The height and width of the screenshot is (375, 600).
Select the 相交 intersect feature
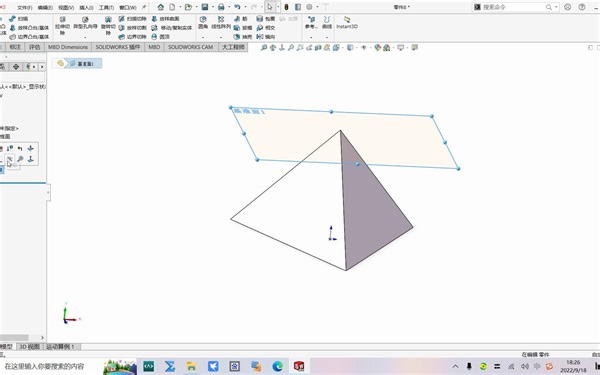[x=266, y=28]
